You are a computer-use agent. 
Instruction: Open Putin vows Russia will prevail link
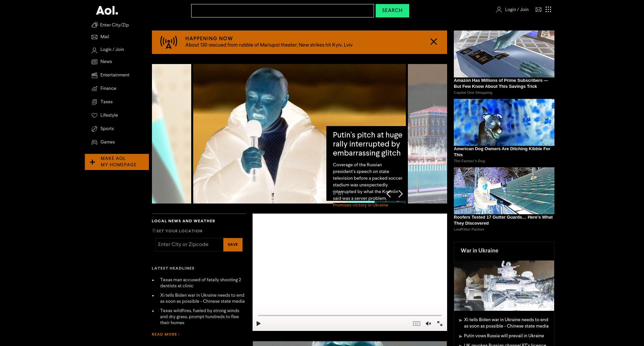click(504, 336)
